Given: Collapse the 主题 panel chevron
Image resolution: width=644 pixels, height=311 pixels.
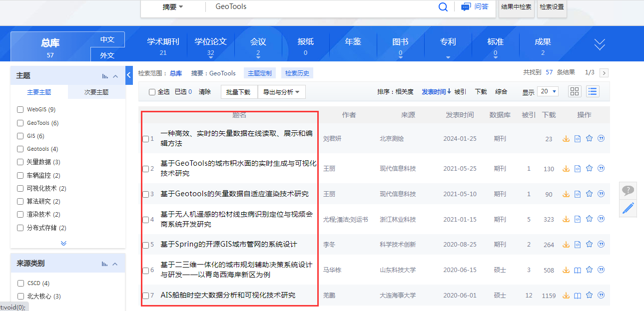Looking at the screenshot, I should click(x=115, y=76).
